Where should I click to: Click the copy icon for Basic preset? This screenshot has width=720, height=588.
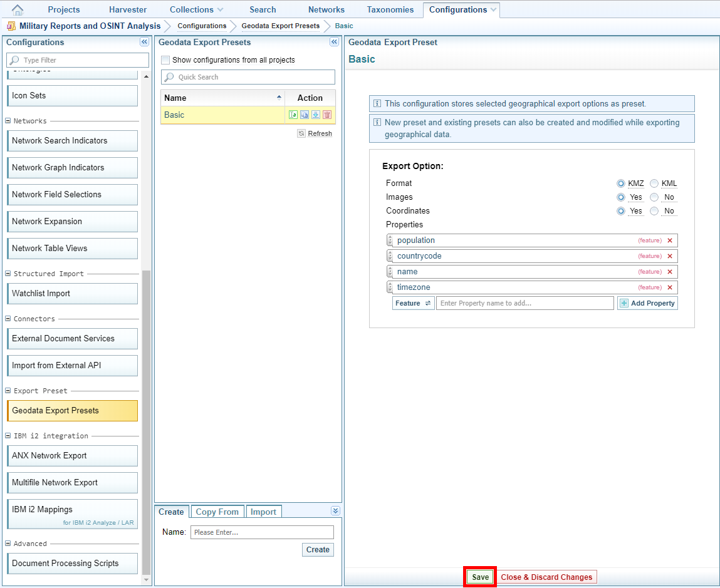(305, 115)
